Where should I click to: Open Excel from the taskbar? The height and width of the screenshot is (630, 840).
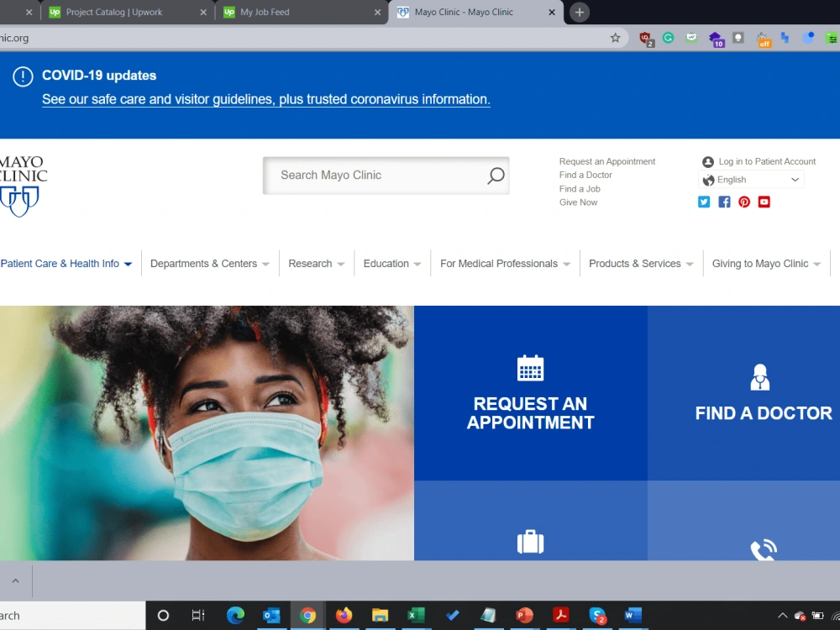pyautogui.click(x=417, y=615)
